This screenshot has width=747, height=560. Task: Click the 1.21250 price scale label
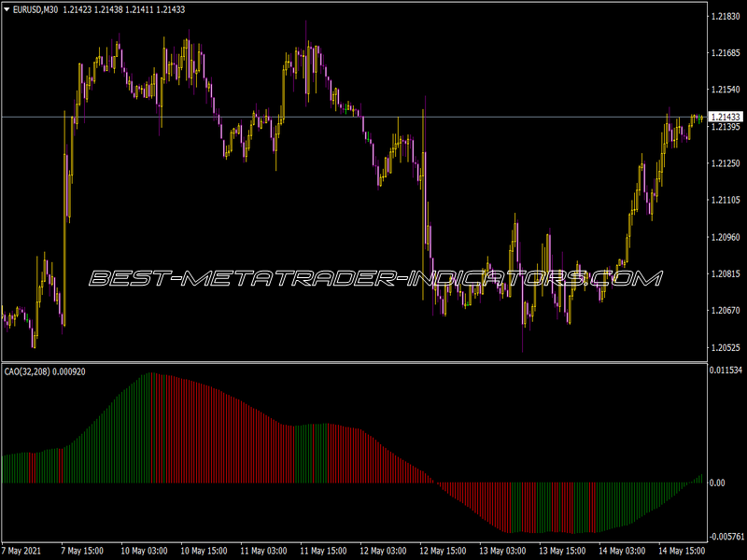pyautogui.click(x=726, y=163)
